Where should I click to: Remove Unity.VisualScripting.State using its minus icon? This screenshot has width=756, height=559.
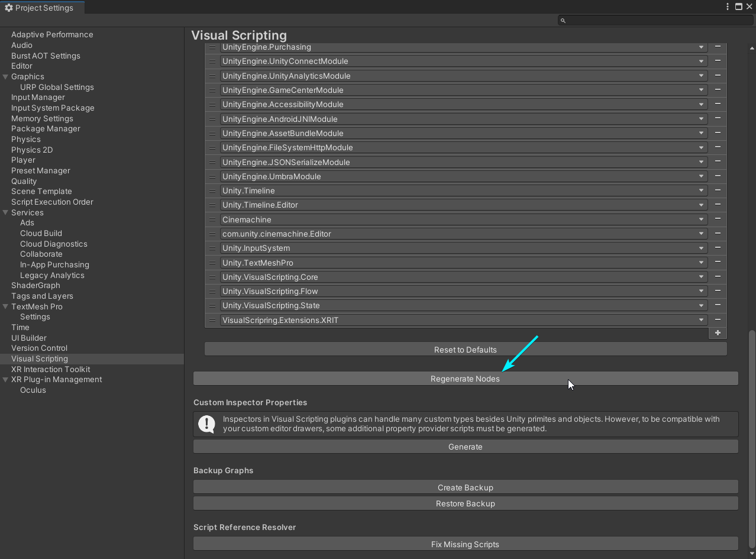pos(718,305)
